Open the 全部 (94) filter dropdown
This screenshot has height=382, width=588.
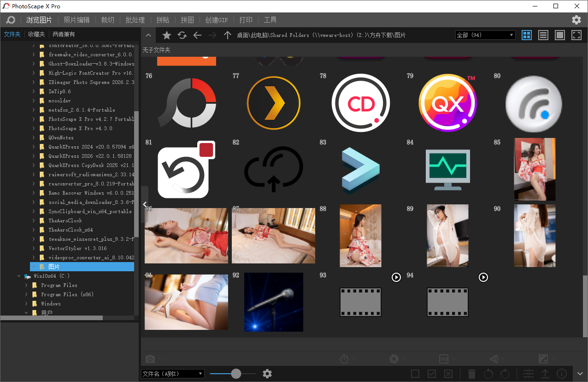pos(485,35)
